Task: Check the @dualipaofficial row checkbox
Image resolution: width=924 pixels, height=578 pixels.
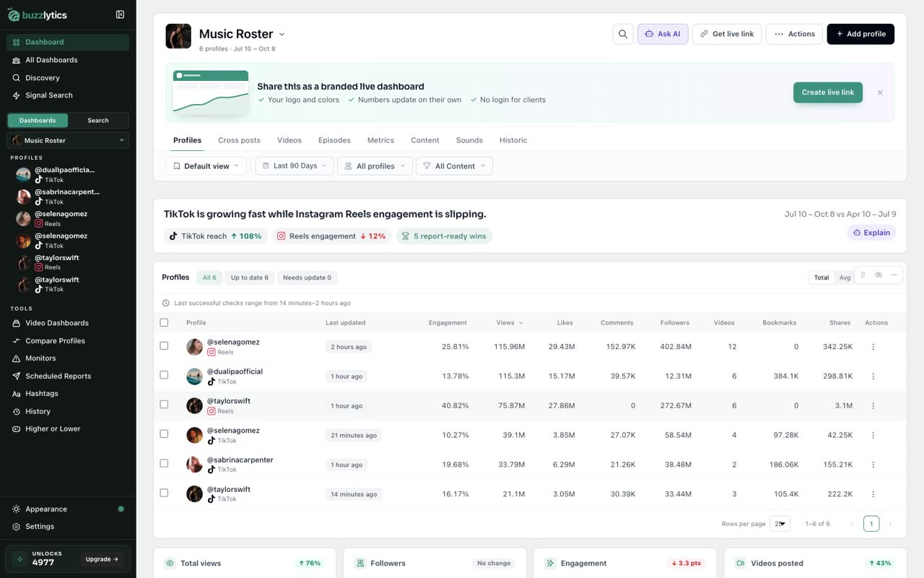Action: click(x=164, y=375)
